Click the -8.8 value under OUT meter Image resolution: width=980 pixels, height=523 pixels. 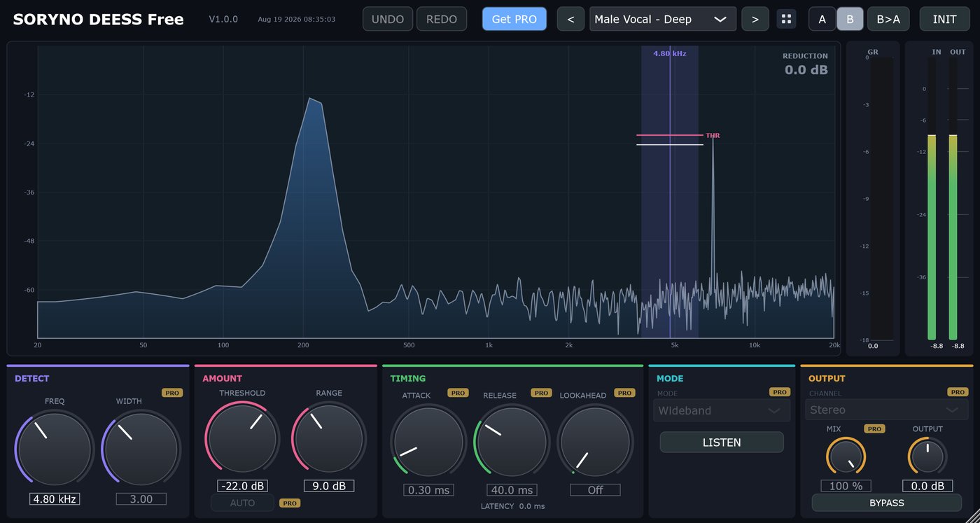click(958, 346)
